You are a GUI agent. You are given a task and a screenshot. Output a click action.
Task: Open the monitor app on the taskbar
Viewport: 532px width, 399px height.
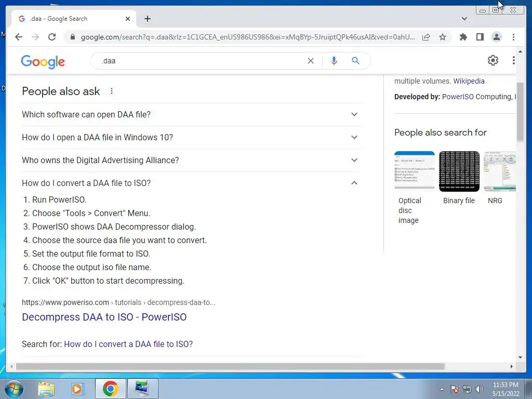click(x=142, y=389)
